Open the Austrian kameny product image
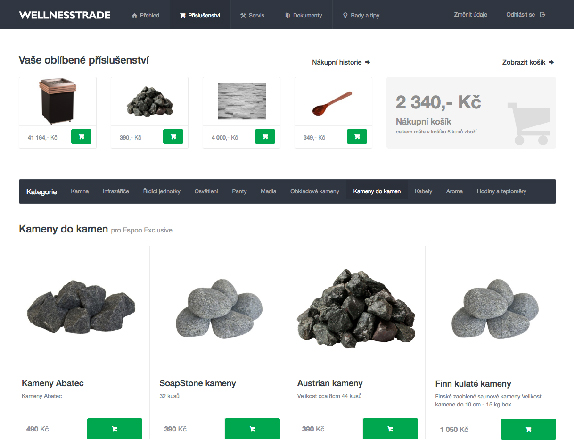The height and width of the screenshot is (447, 574). (356, 308)
